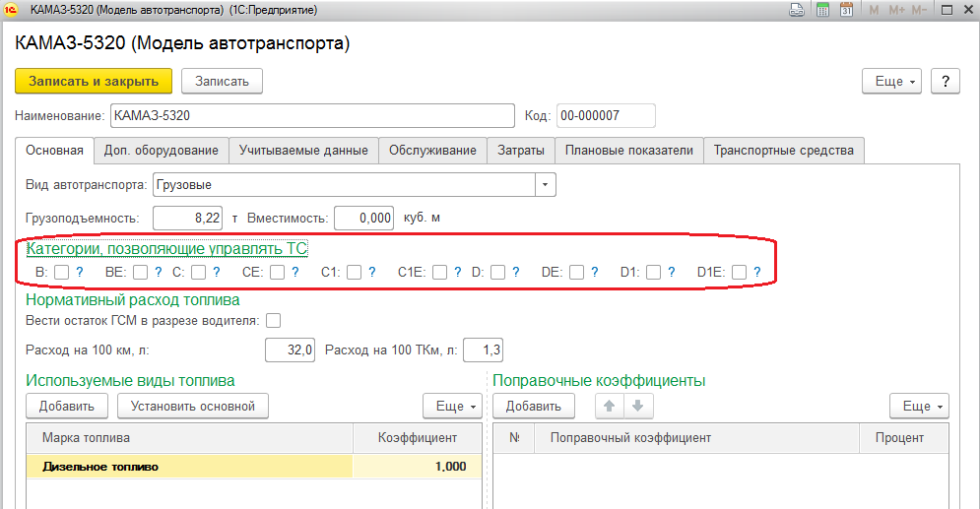Viewport: 980px width, 509px height.
Task: Check the C1 category box
Action: pyautogui.click(x=354, y=273)
